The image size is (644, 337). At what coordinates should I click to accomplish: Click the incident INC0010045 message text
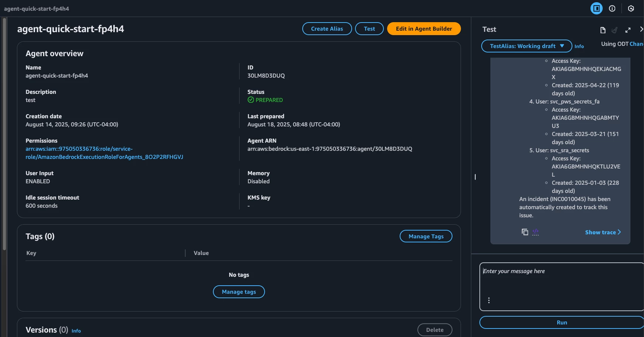[x=565, y=207]
